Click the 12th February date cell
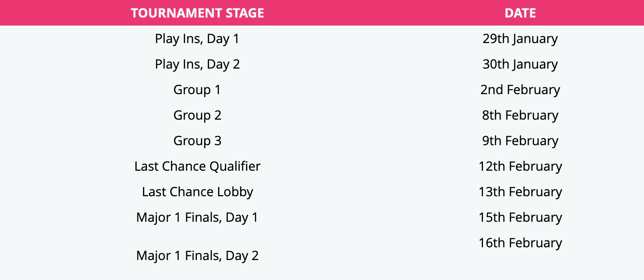 [520, 166]
